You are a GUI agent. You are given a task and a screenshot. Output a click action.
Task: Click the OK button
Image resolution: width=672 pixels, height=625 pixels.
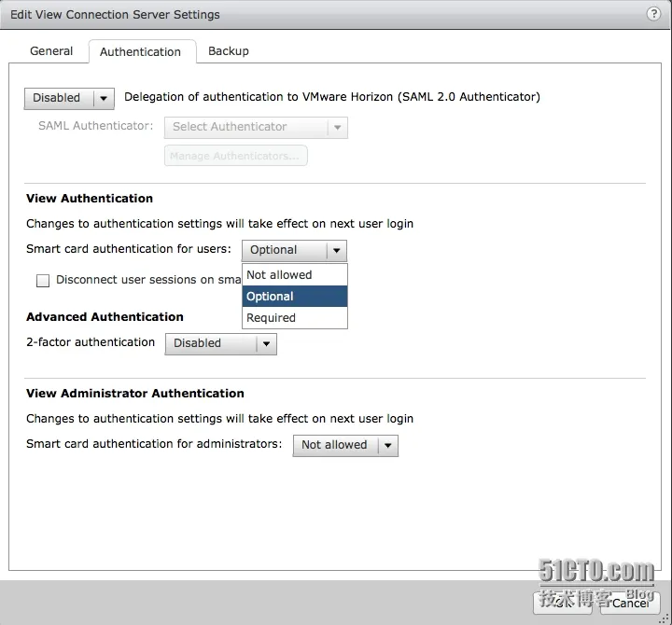click(x=563, y=603)
